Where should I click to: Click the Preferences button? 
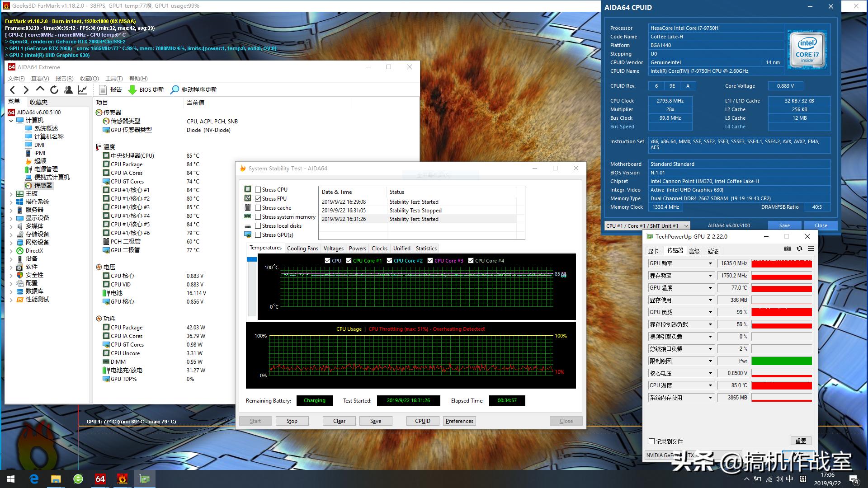click(459, 421)
